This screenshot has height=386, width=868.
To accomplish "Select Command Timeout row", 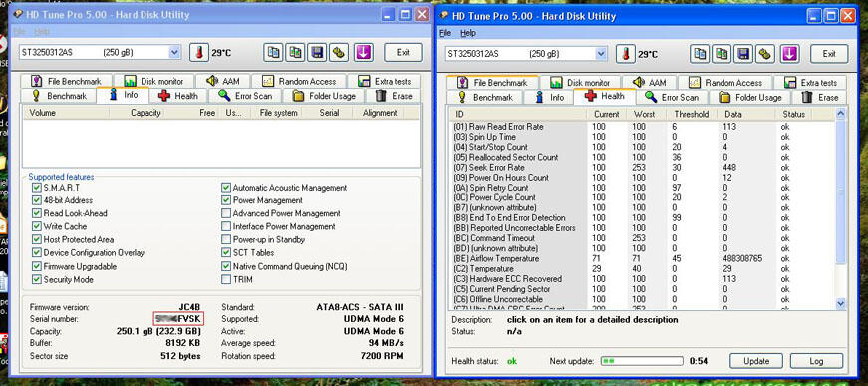I will tap(642, 238).
